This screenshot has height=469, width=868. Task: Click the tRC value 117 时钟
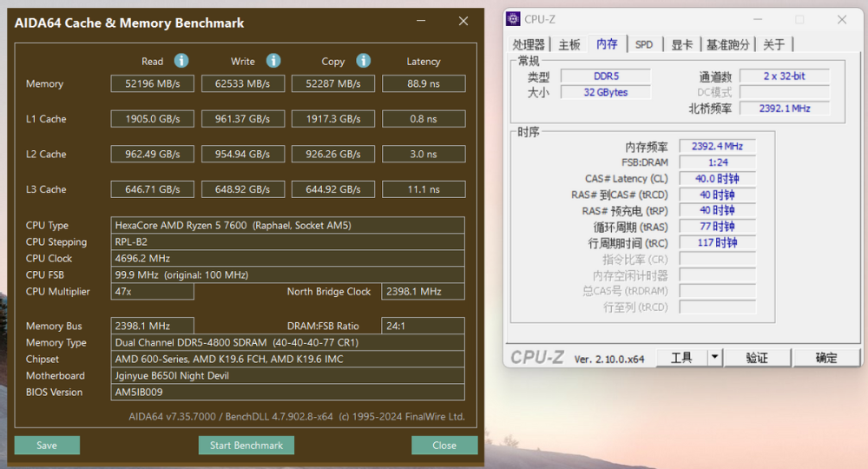click(718, 242)
